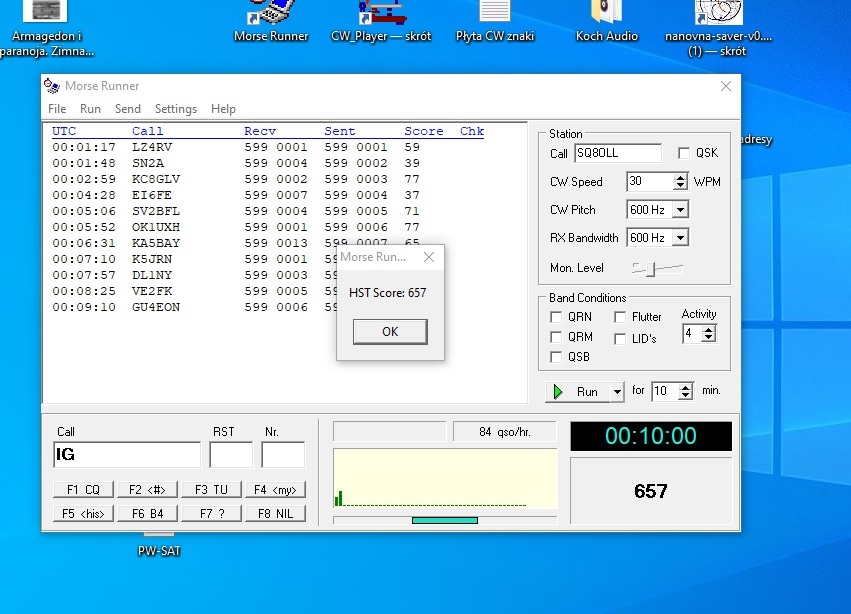
Task: Enable LID's band condition
Action: point(620,339)
